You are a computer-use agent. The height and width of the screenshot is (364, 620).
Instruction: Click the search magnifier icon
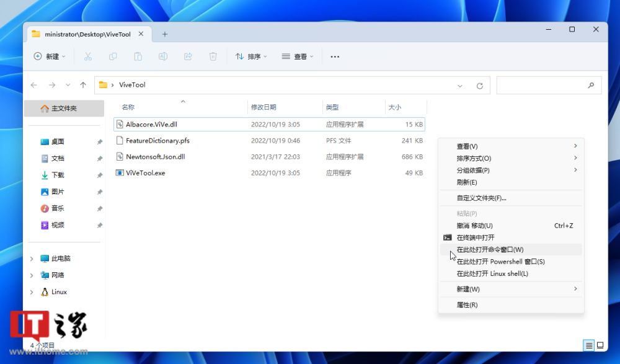tap(591, 85)
